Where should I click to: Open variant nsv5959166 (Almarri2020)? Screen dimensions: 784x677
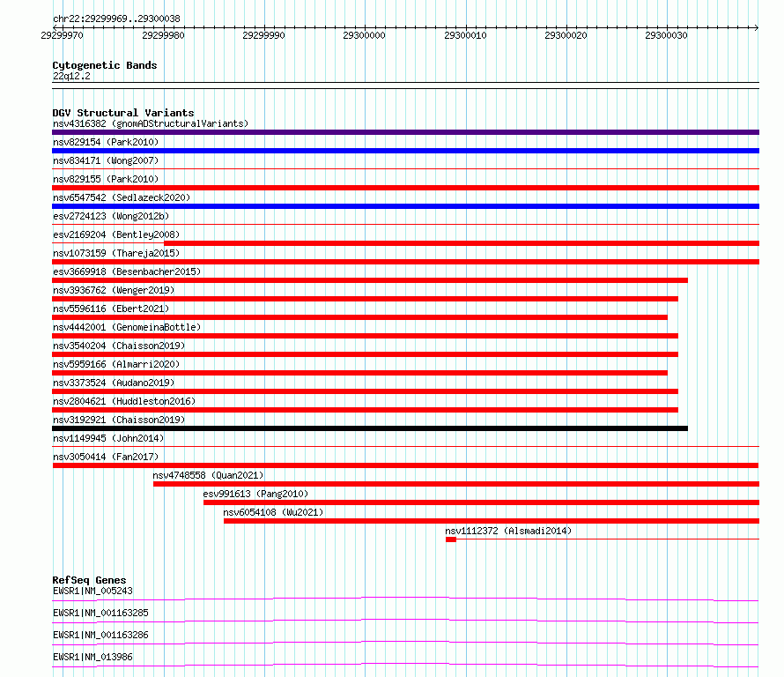coord(116,364)
